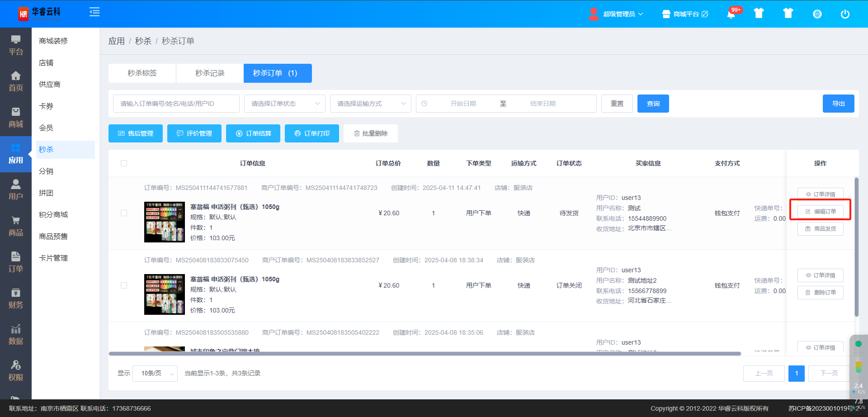Open the notification bell with 99+ badge
Image resolution: width=868 pixels, height=417 pixels.
pos(731,14)
